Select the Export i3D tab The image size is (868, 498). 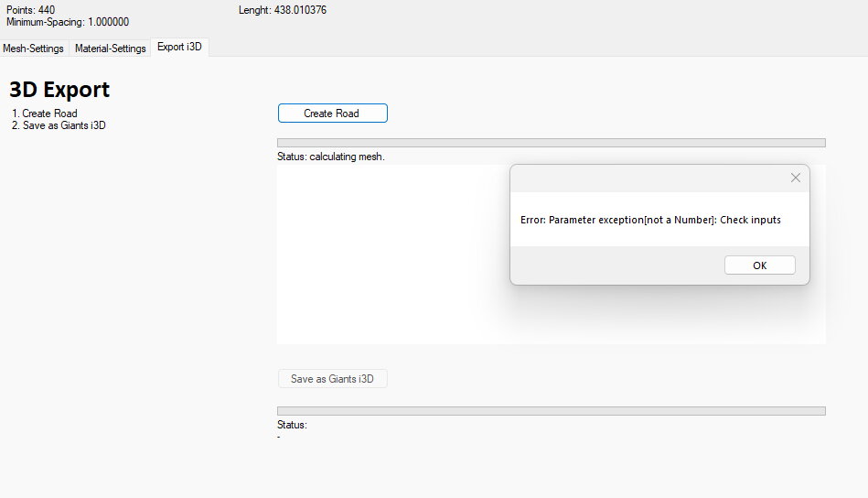pyautogui.click(x=179, y=47)
